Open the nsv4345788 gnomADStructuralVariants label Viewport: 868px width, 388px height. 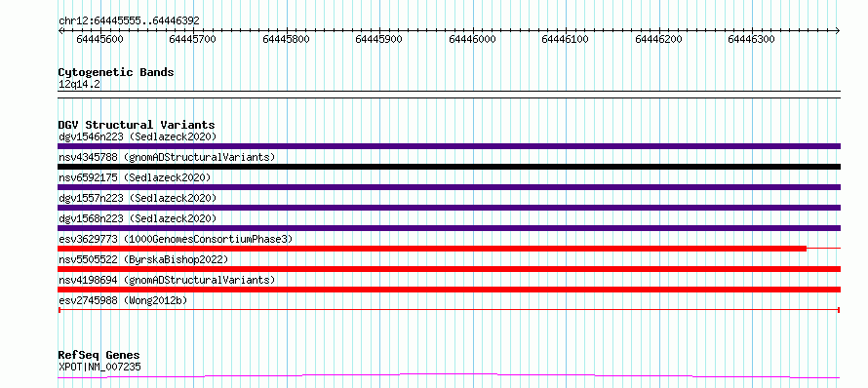167,157
